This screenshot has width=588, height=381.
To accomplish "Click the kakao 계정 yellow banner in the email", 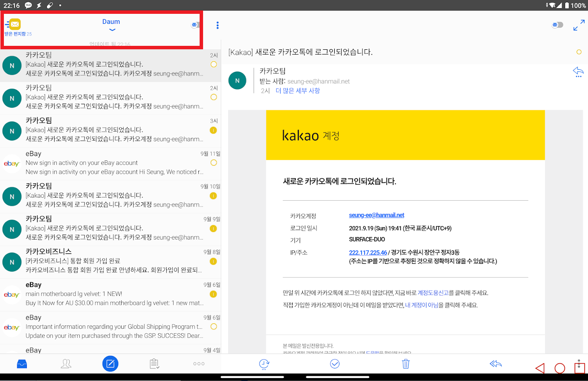I will pos(405,135).
